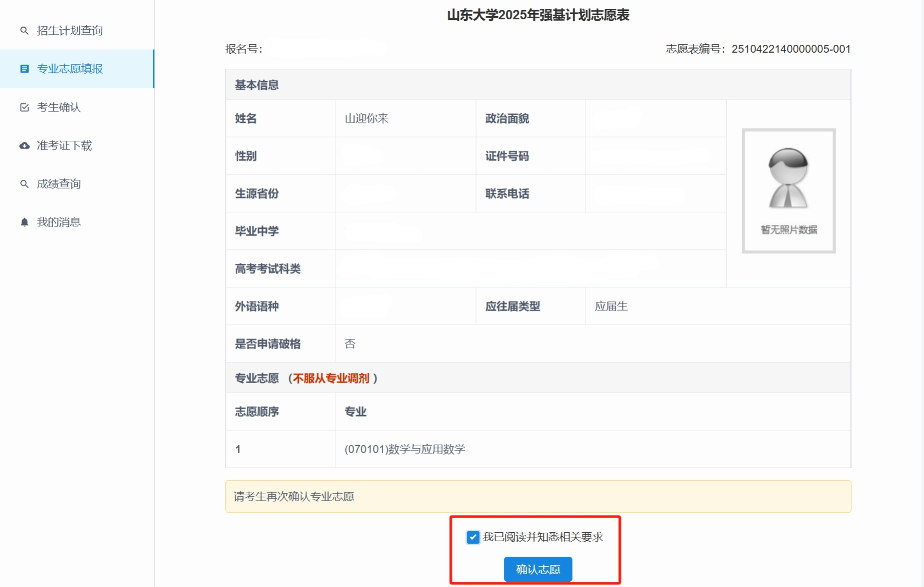The width and height of the screenshot is (924, 587).
Task: Click the 生源省份 label cell
Action: click(x=281, y=193)
